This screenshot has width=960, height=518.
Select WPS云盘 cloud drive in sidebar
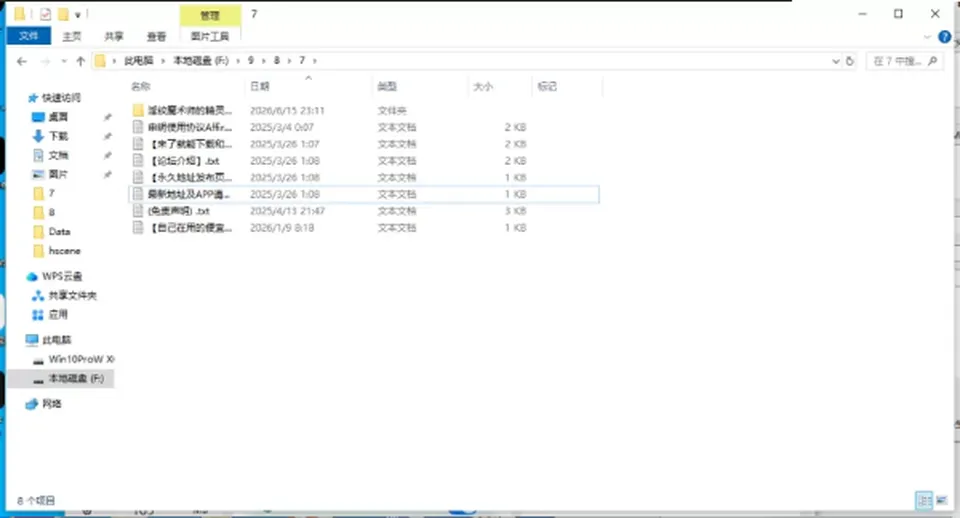(61, 276)
